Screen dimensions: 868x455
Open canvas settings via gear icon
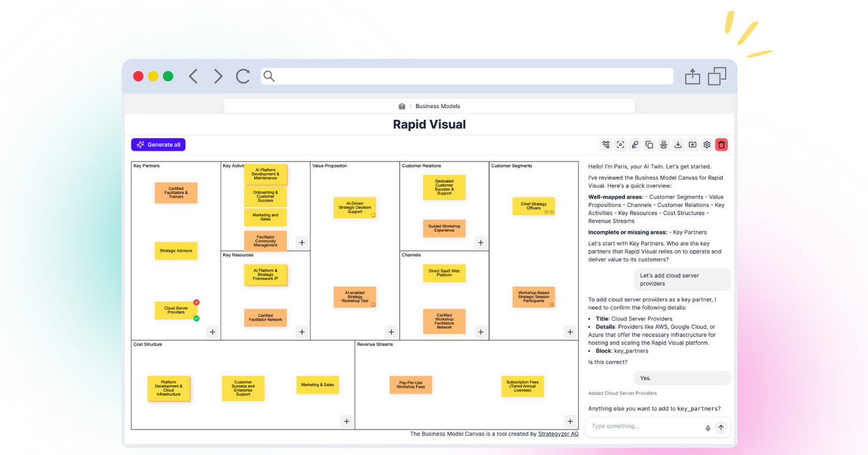click(707, 145)
